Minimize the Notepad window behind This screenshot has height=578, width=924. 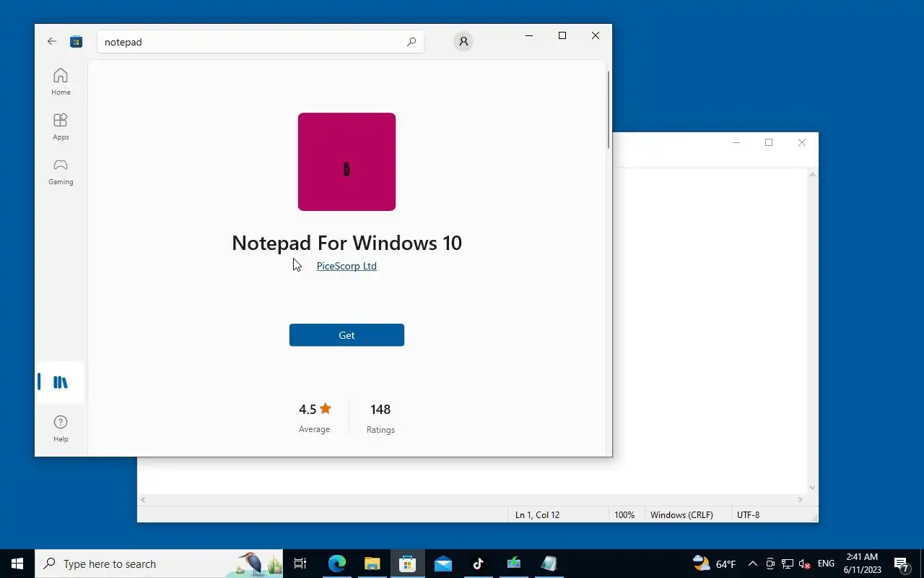tap(736, 142)
